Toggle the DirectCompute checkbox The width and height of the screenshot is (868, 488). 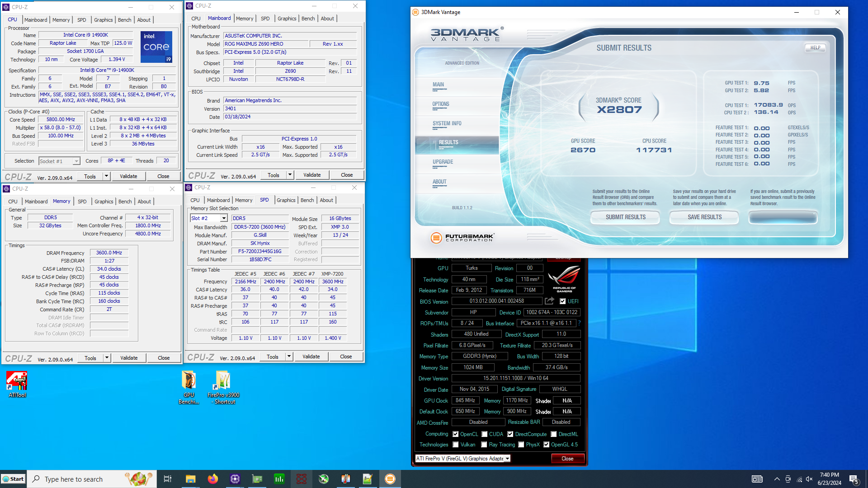[x=510, y=434]
